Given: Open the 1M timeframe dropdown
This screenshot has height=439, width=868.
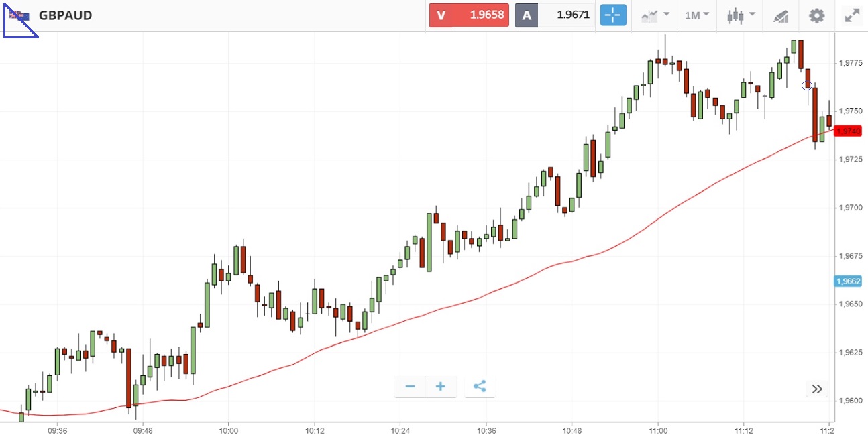Looking at the screenshot, I should pos(697,15).
